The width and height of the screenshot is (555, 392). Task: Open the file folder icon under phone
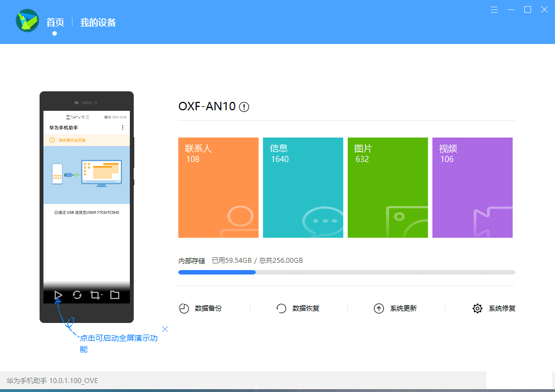[x=115, y=295]
